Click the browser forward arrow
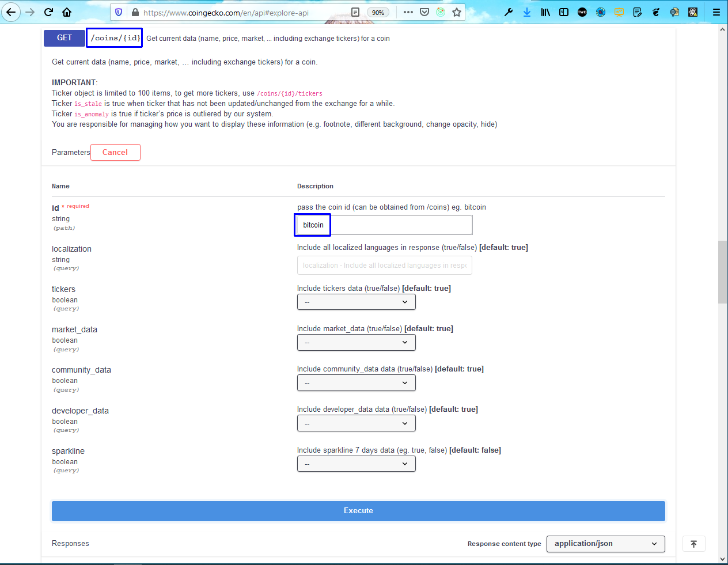The height and width of the screenshot is (565, 728). point(30,12)
